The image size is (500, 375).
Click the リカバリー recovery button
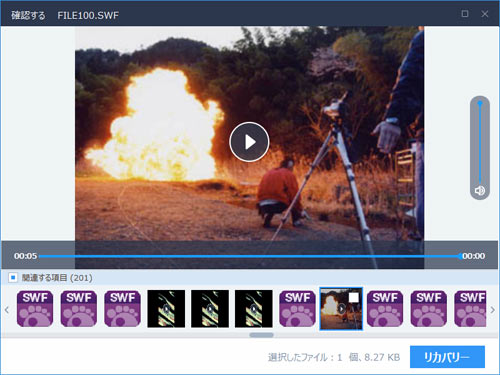447,357
